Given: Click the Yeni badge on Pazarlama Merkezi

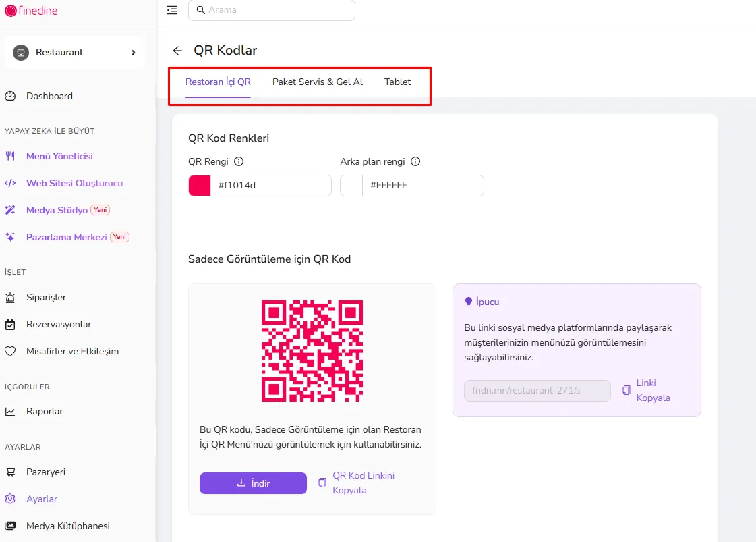Looking at the screenshot, I should (119, 237).
